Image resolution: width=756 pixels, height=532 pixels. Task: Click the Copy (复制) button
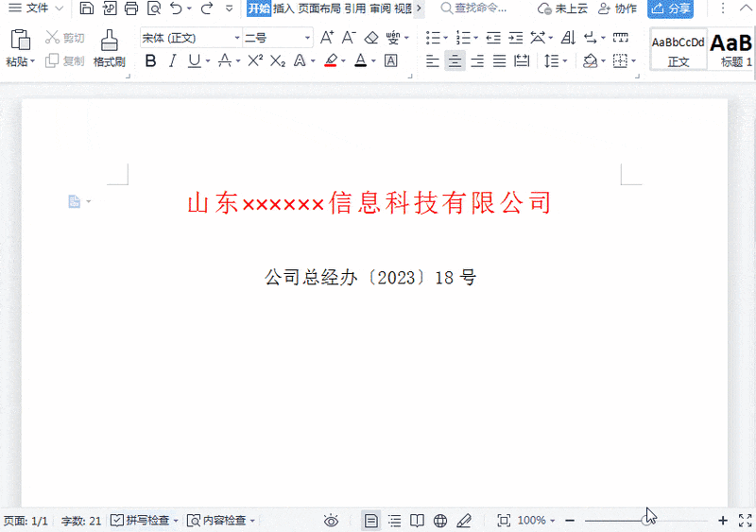pyautogui.click(x=64, y=60)
